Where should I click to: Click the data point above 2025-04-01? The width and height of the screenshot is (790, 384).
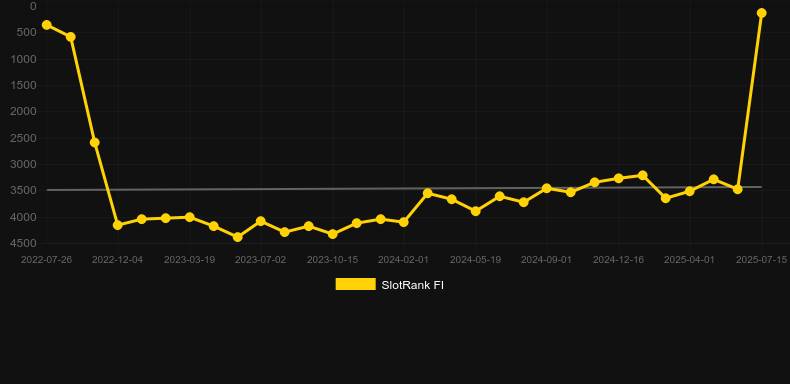pyautogui.click(x=690, y=191)
